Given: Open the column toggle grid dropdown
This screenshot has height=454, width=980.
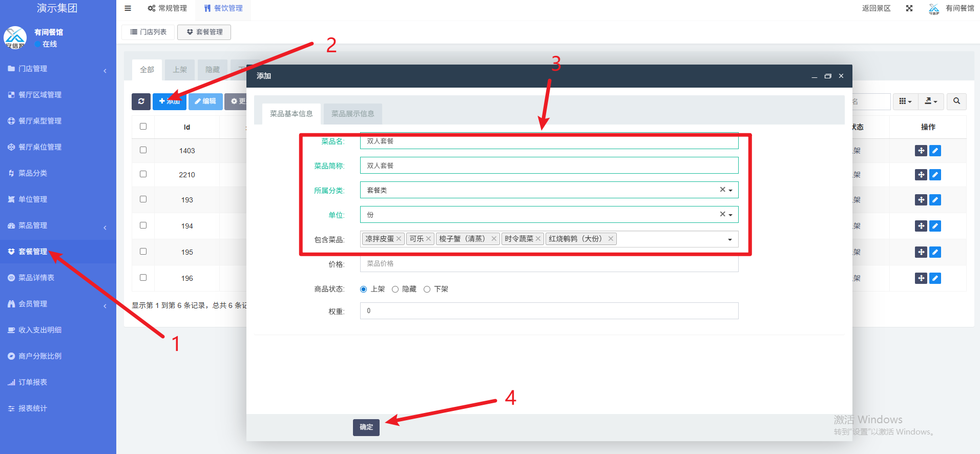Looking at the screenshot, I should tap(905, 101).
